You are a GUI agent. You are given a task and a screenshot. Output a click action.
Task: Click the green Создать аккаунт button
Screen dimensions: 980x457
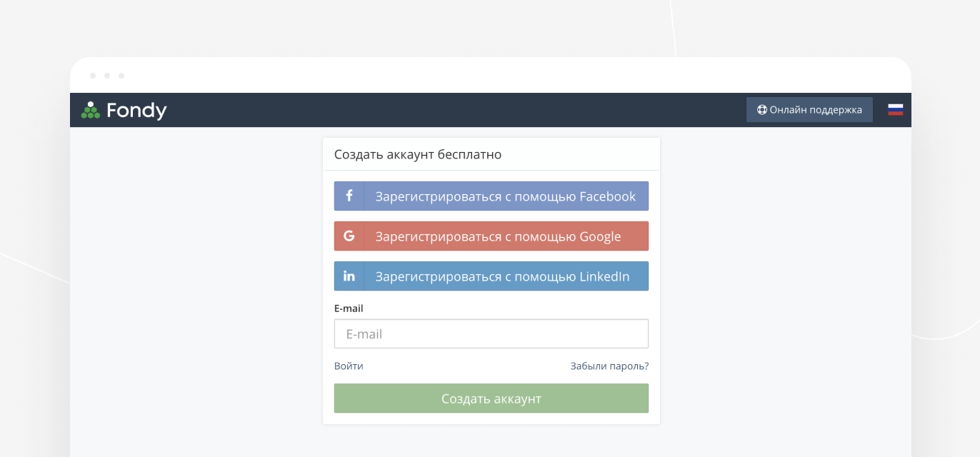pos(491,398)
